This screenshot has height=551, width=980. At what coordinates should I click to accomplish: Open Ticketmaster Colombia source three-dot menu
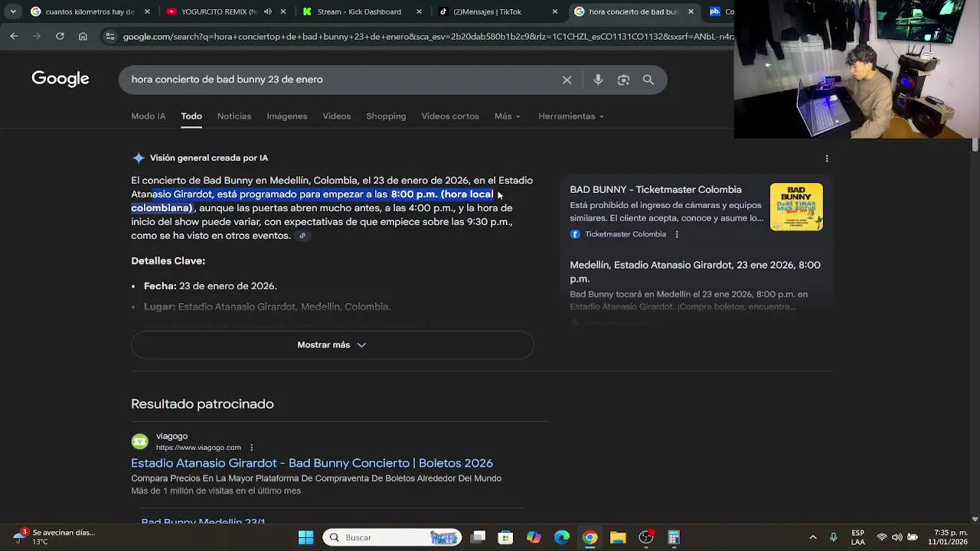coord(677,234)
